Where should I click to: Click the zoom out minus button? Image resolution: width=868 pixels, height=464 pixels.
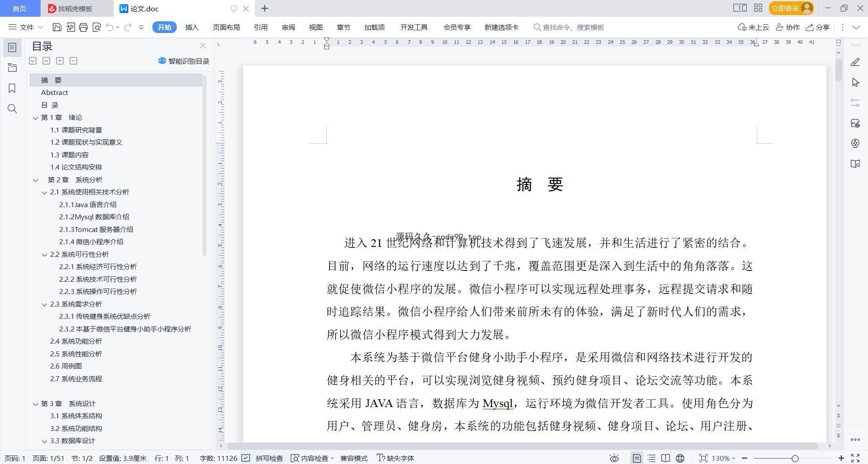(745, 458)
